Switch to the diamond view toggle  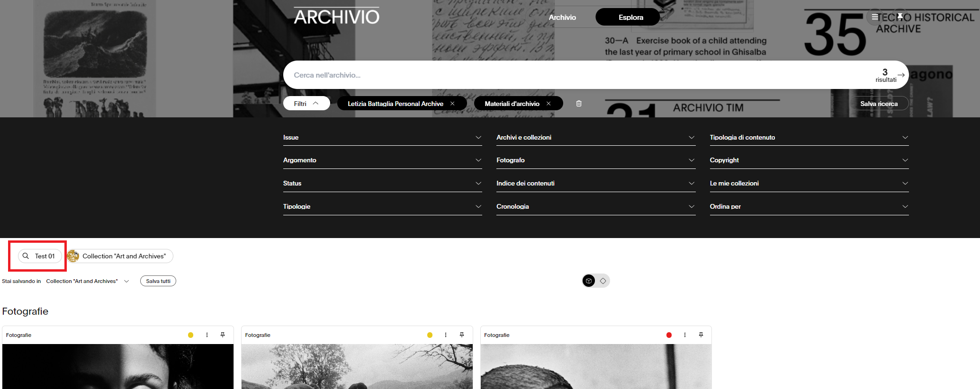click(603, 281)
